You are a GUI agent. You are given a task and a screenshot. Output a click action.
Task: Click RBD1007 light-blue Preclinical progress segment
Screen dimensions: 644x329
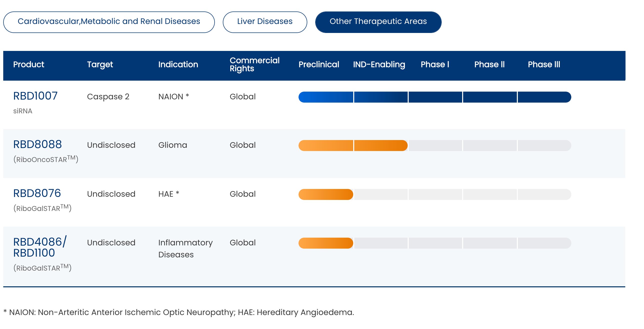326,97
